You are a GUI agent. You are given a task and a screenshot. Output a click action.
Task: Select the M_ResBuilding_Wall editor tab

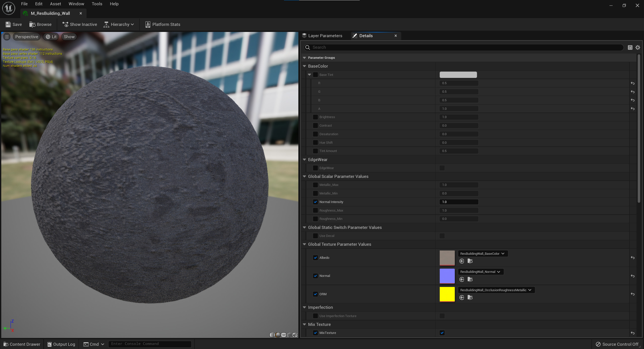click(x=50, y=13)
